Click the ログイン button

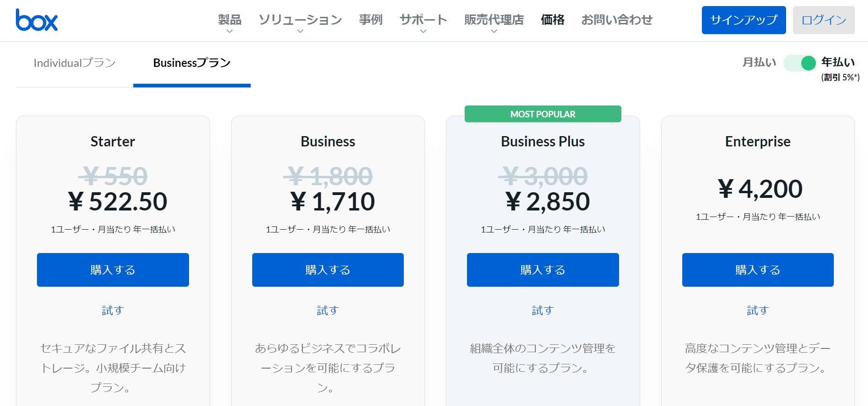tap(824, 20)
